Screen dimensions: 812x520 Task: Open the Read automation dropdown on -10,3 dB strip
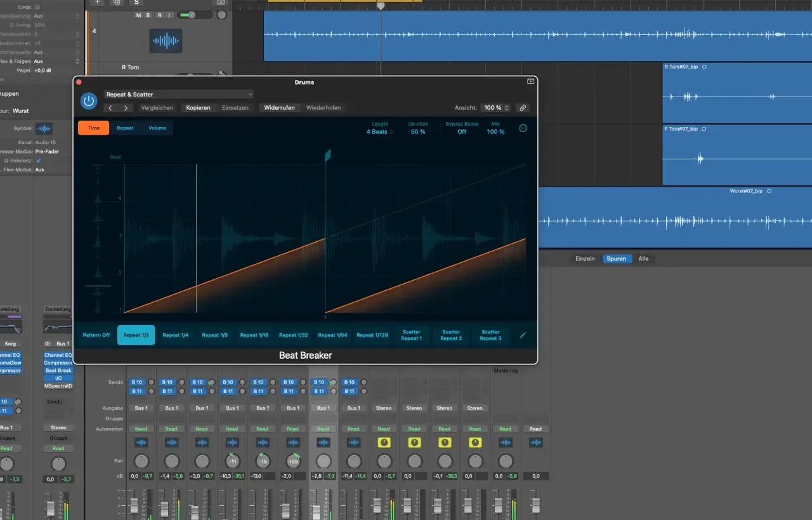pos(232,429)
